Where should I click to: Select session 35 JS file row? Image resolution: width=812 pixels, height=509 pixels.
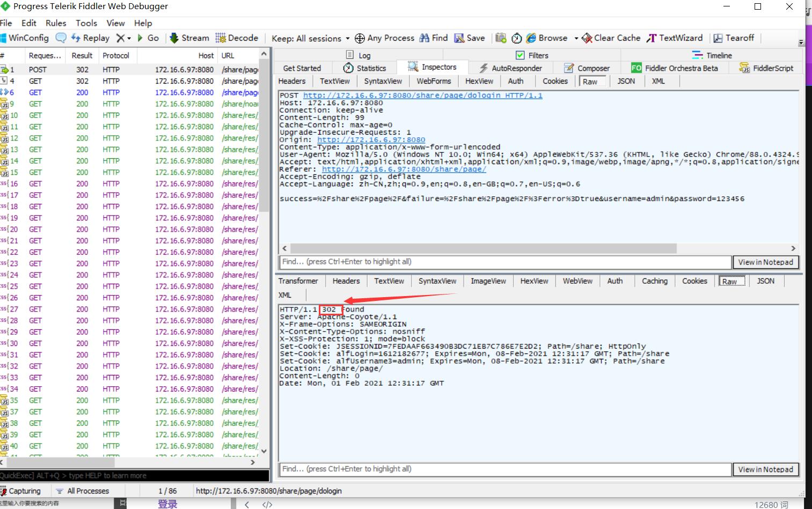pos(129,401)
